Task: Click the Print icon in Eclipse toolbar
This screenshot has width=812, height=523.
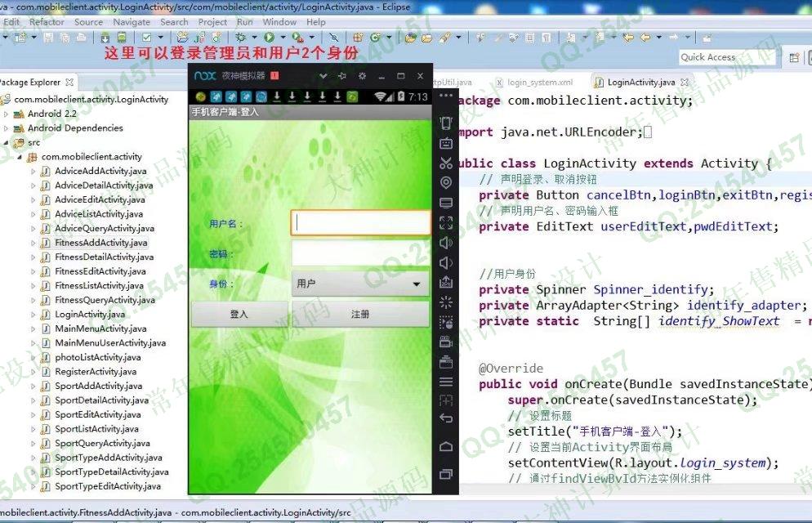Action: tap(82, 38)
